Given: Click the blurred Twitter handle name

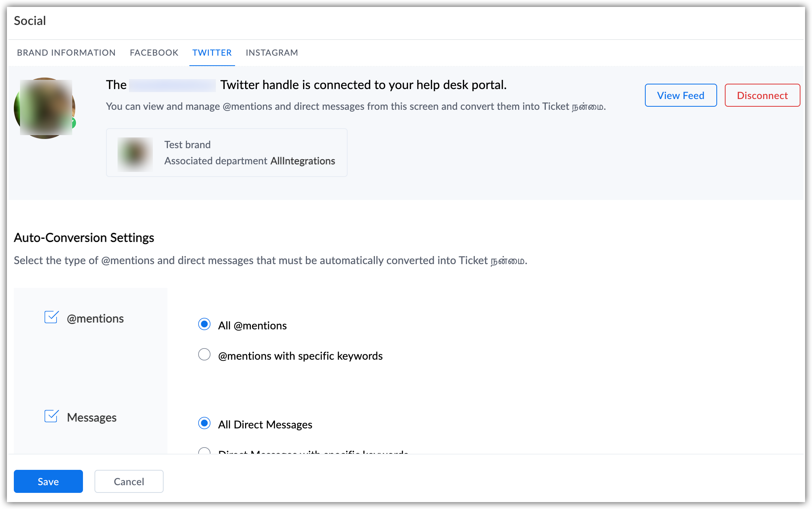Looking at the screenshot, I should click(x=172, y=85).
